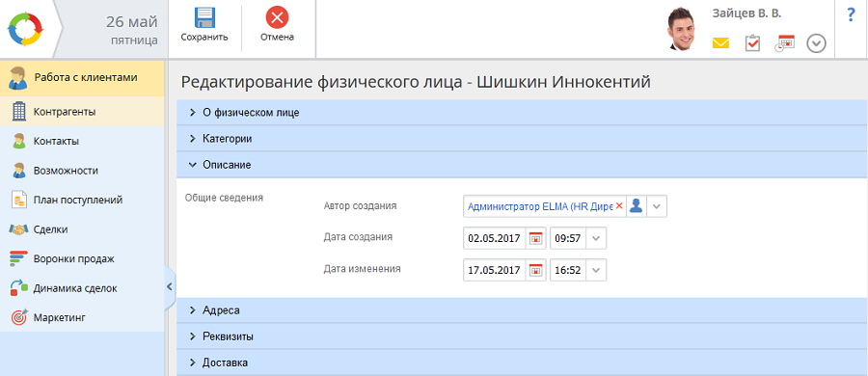Open calendar picker for Дата изменения
Screen dimensions: 868x376
[535, 270]
